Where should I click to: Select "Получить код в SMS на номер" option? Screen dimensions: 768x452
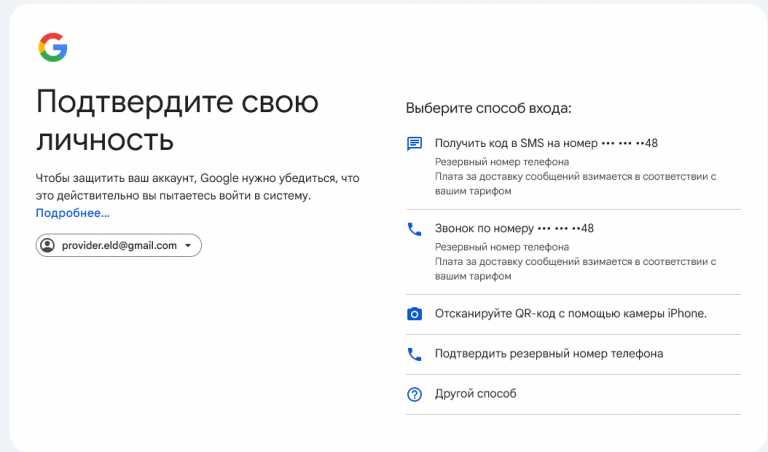point(573,167)
